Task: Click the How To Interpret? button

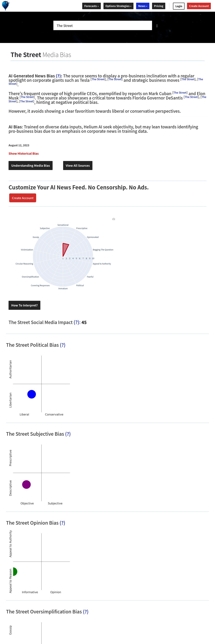Action: tap(24, 305)
